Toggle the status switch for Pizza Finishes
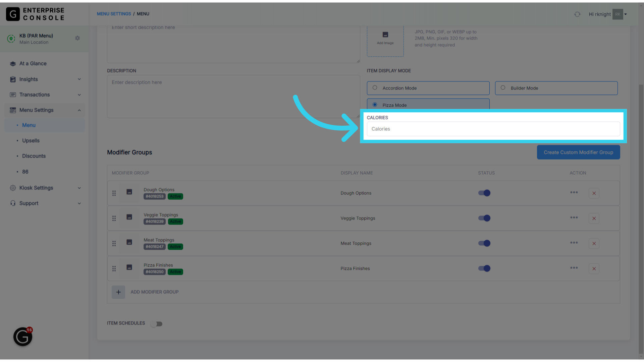The width and height of the screenshot is (644, 362). [x=484, y=268]
